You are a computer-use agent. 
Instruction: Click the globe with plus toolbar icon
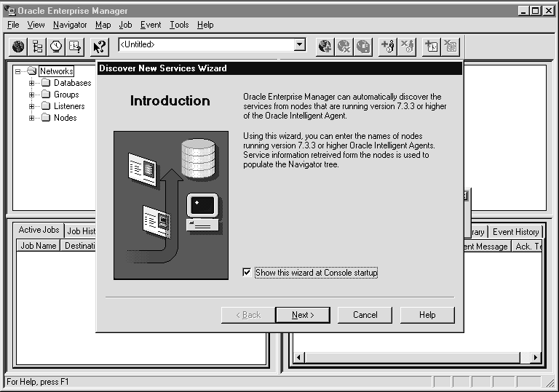click(x=325, y=47)
